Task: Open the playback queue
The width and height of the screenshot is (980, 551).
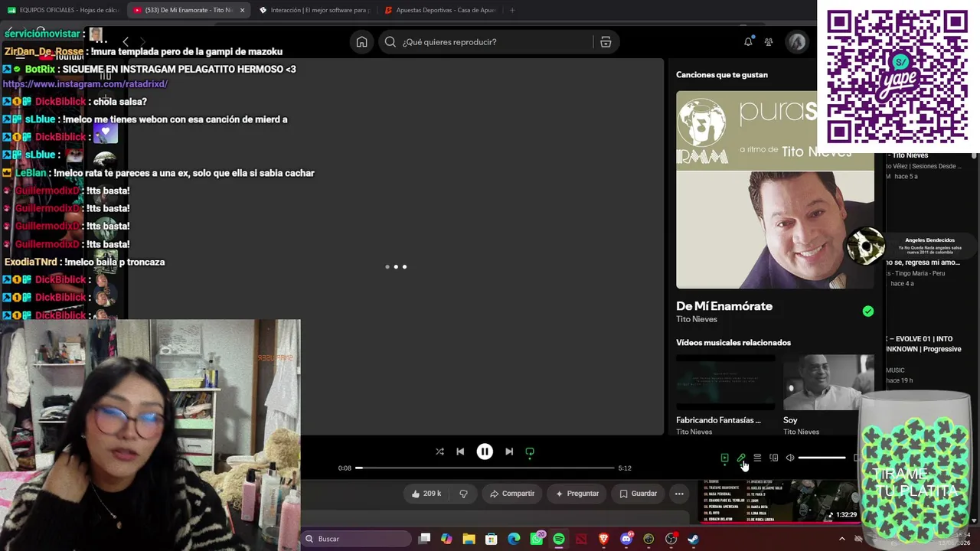Action: click(x=757, y=458)
